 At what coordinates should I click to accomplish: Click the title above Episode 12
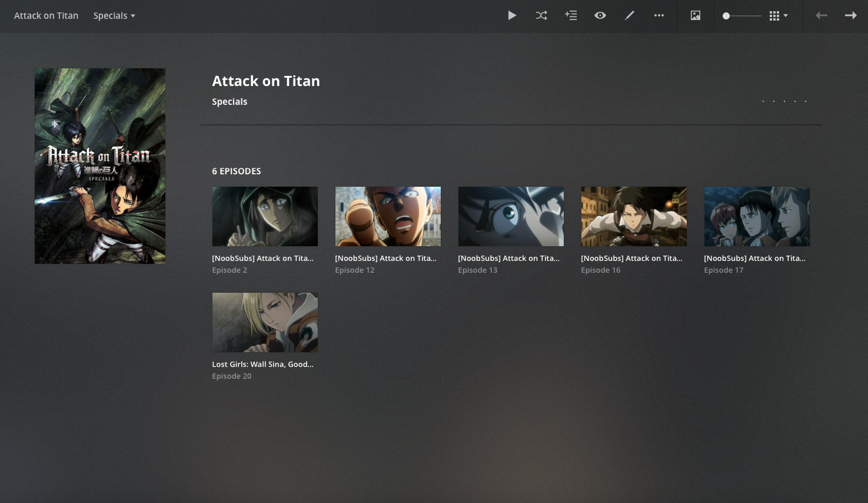click(x=386, y=258)
